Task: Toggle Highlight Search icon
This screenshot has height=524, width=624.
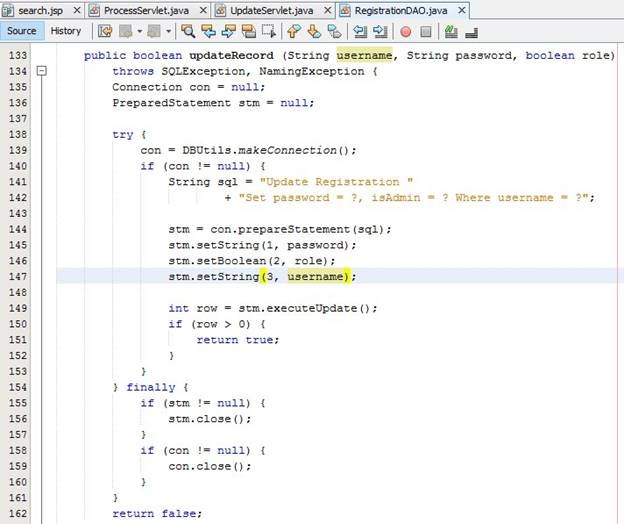Action: [x=249, y=31]
